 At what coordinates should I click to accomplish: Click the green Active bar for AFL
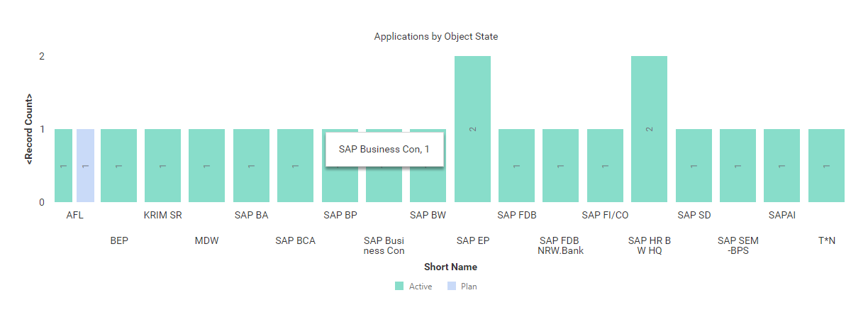[x=63, y=166]
